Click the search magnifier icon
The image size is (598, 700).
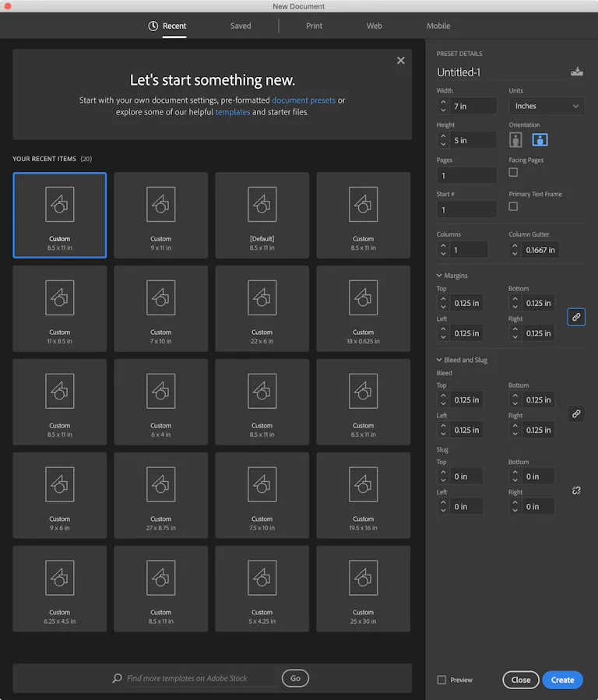[117, 678]
